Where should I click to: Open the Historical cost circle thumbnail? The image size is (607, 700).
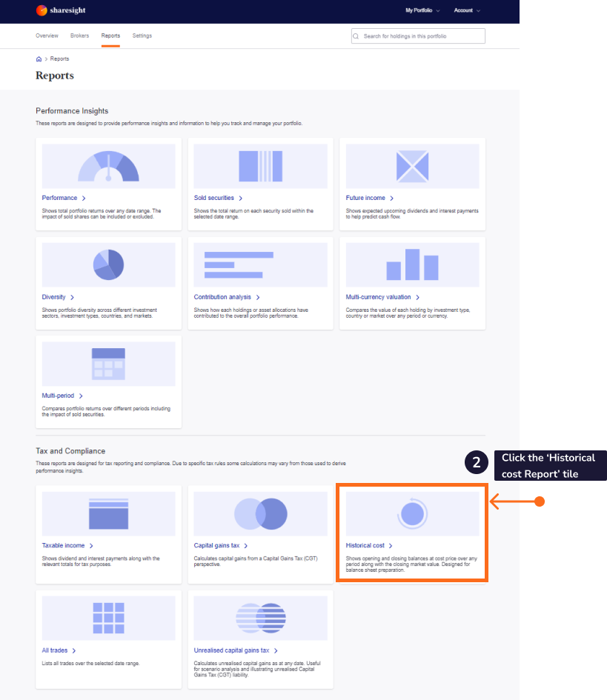coord(412,514)
